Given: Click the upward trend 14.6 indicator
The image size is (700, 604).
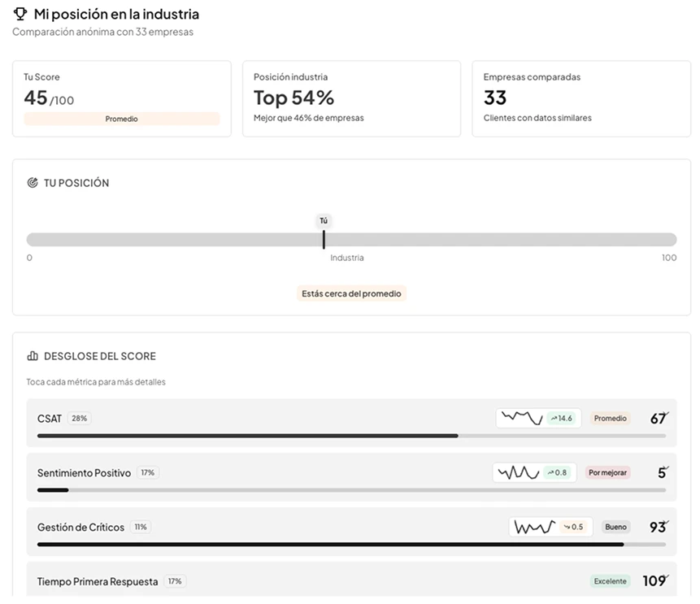Looking at the screenshot, I should 562,418.
